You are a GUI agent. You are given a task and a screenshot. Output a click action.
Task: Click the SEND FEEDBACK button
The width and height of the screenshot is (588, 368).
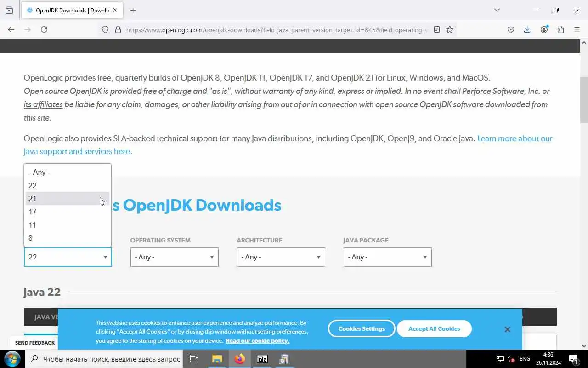(35, 343)
